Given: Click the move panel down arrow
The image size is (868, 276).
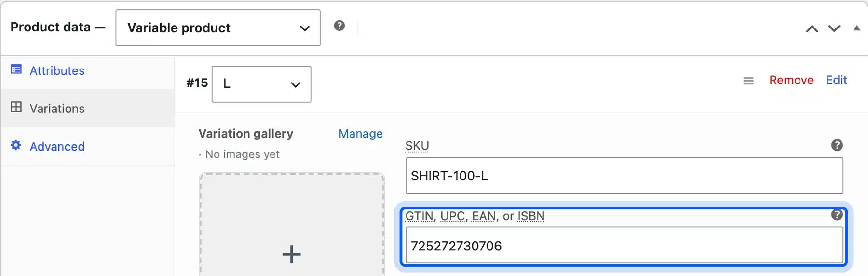Looking at the screenshot, I should 834,29.
